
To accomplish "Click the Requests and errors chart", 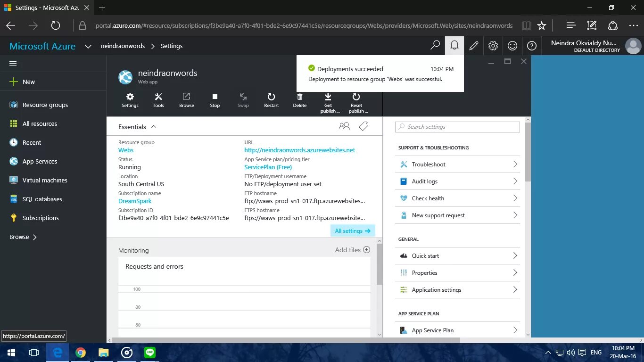I will 244,297.
